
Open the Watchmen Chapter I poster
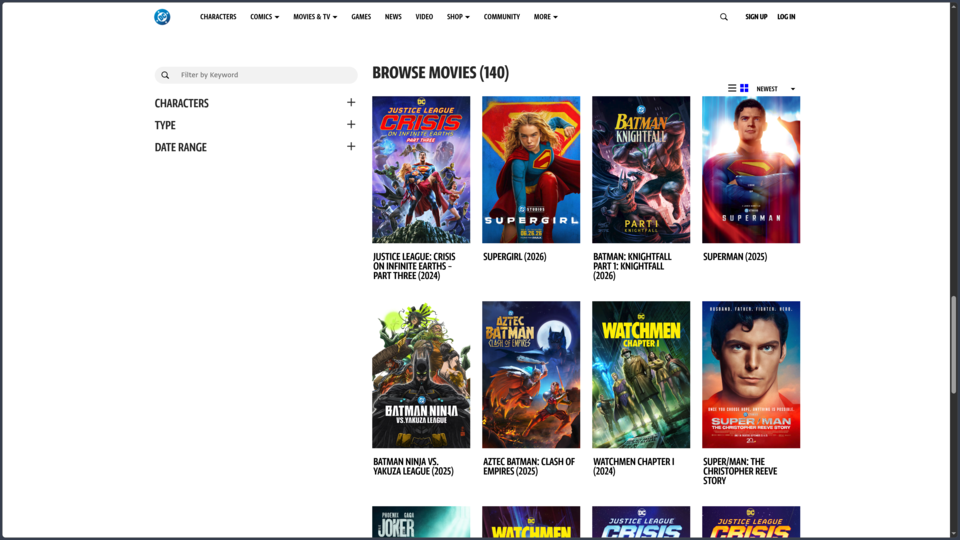641,375
